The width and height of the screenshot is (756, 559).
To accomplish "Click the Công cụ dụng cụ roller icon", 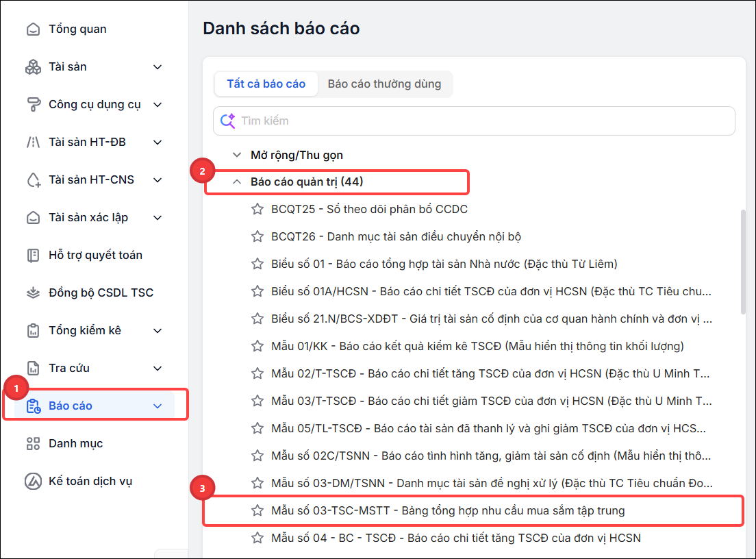I will point(33,105).
